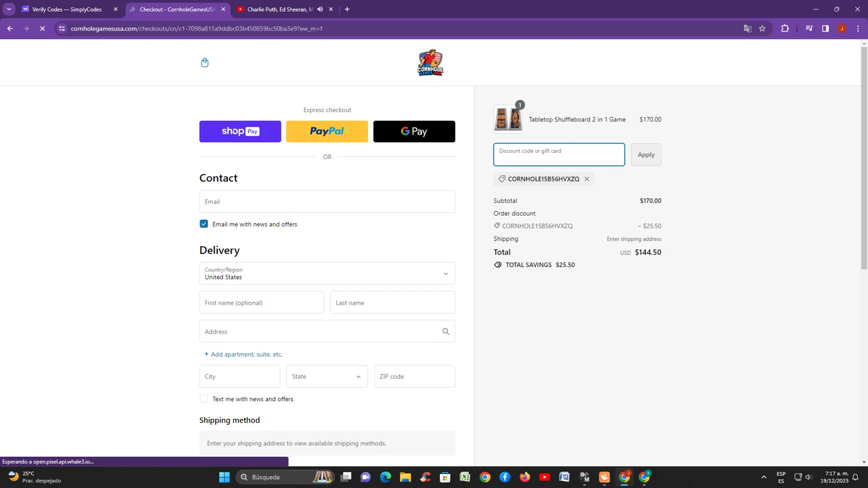Open the CornholeGamesUSA logo
This screenshot has height=488, width=868.
click(430, 62)
